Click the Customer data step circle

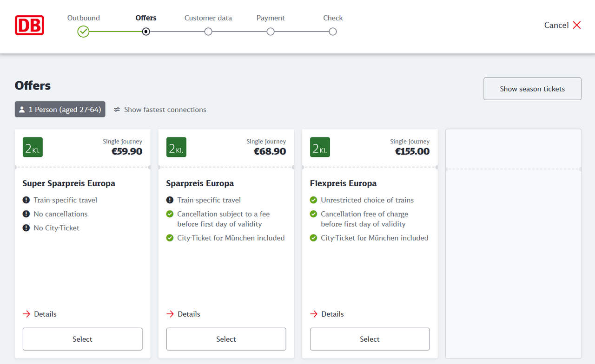pyautogui.click(x=208, y=32)
